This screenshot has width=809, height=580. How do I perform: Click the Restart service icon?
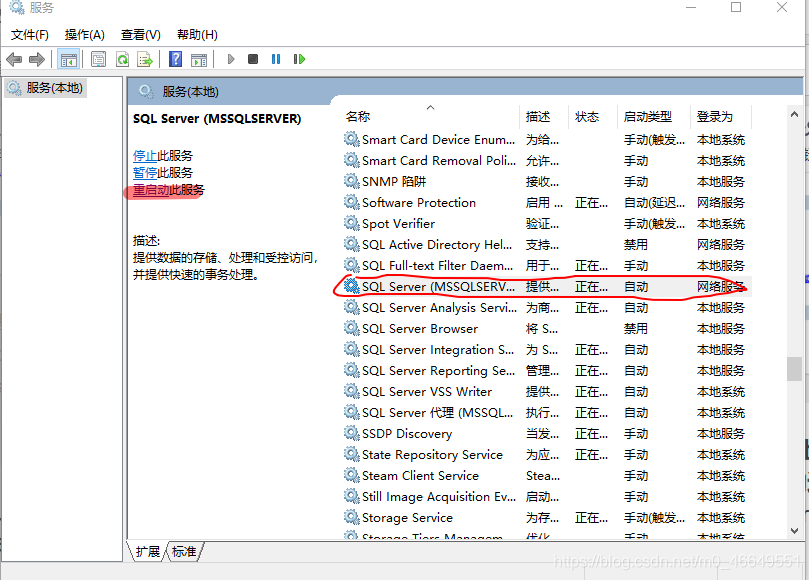pos(299,59)
